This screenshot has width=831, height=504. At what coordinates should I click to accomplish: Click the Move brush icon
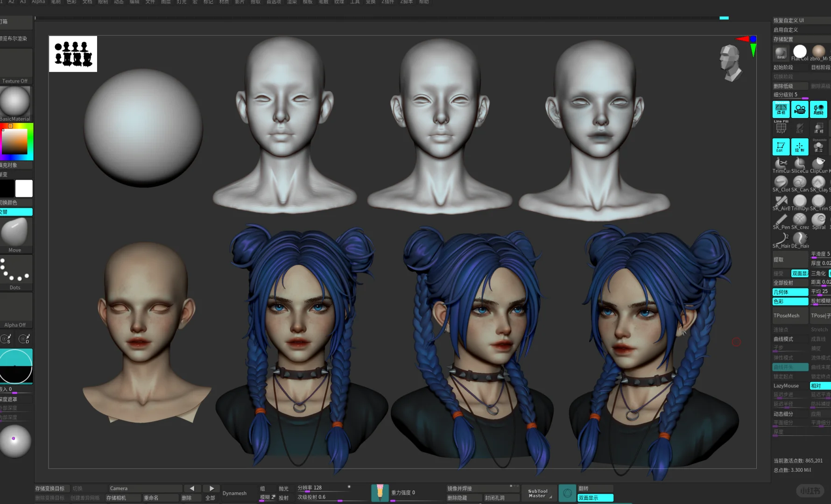click(x=15, y=235)
